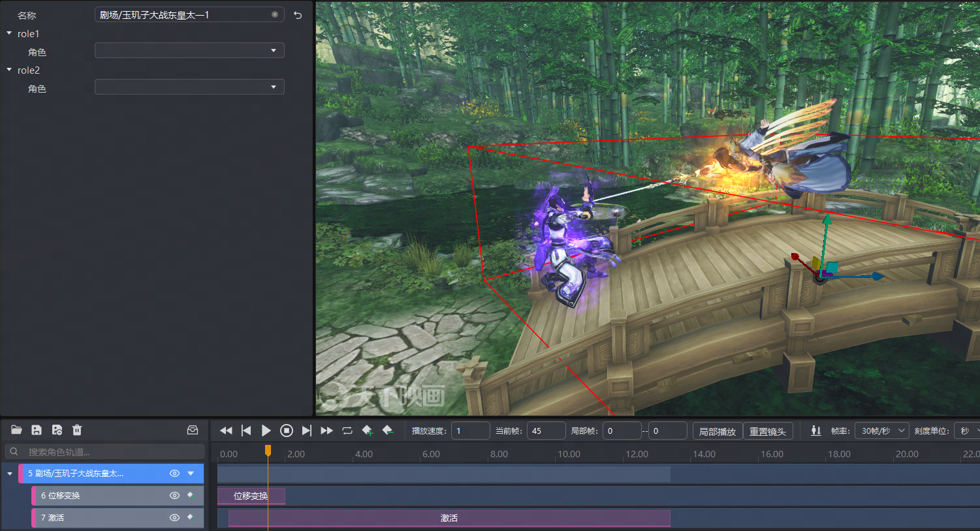Viewport: 980px width, 531px height.
Task: Click the 名称 text field
Action: pyautogui.click(x=189, y=14)
